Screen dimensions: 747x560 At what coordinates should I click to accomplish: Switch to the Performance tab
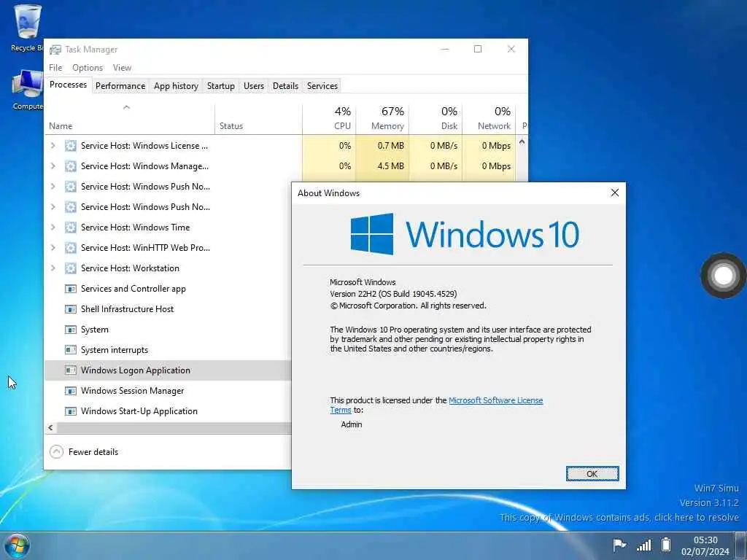coord(120,86)
